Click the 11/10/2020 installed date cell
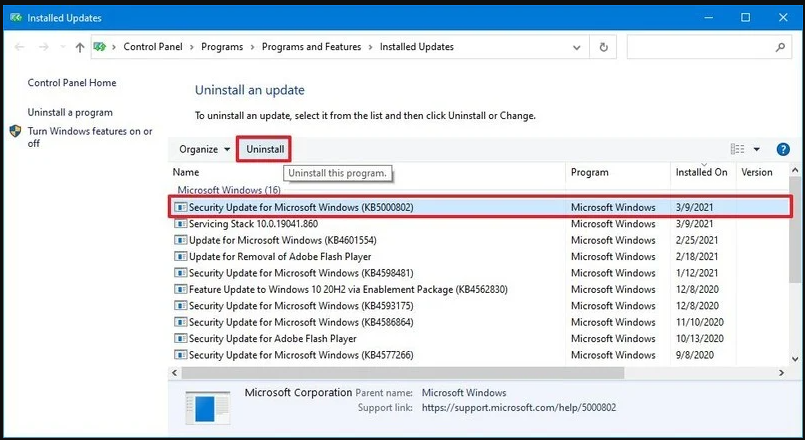 pyautogui.click(x=700, y=322)
